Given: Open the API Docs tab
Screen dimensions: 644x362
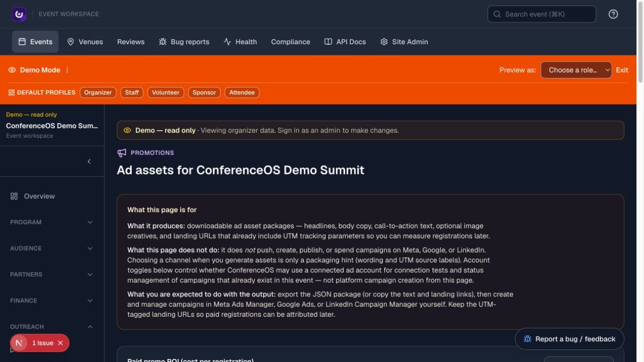Looking at the screenshot, I should pyautogui.click(x=345, y=42).
